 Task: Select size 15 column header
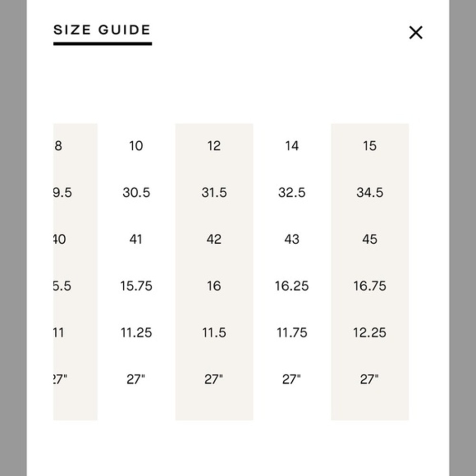click(370, 146)
